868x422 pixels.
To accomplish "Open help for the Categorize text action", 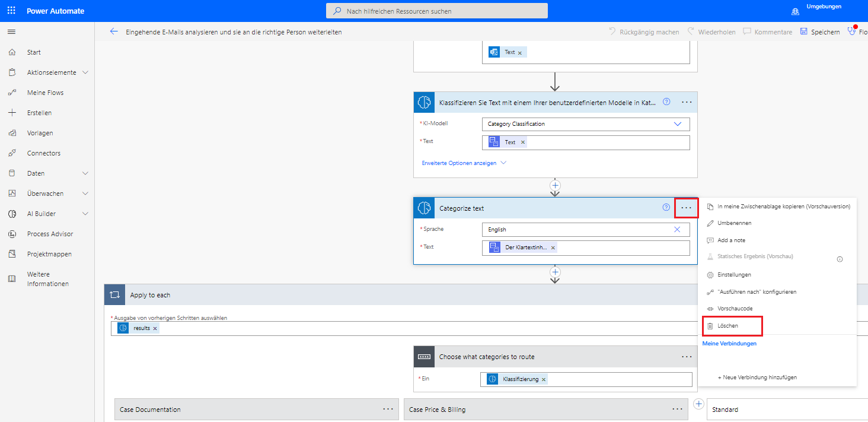I will click(666, 208).
